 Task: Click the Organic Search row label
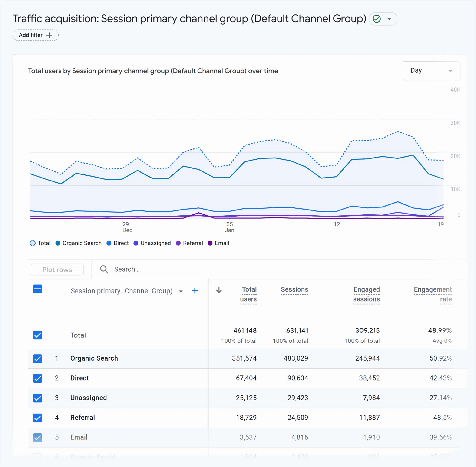click(x=94, y=358)
